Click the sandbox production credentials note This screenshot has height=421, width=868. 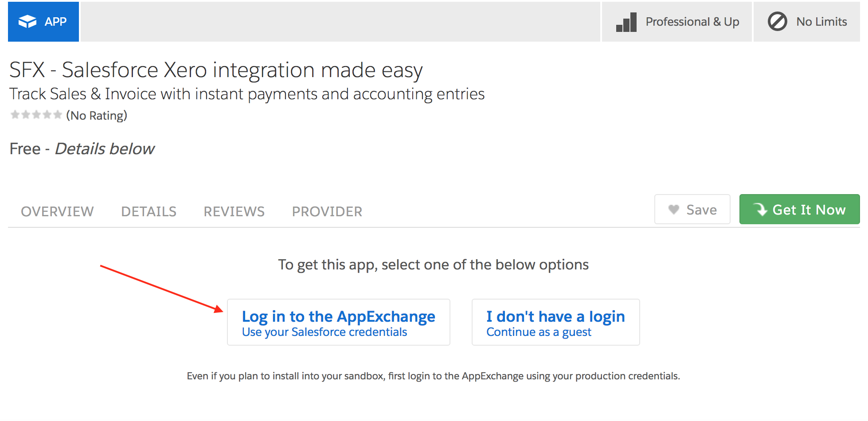click(x=434, y=376)
